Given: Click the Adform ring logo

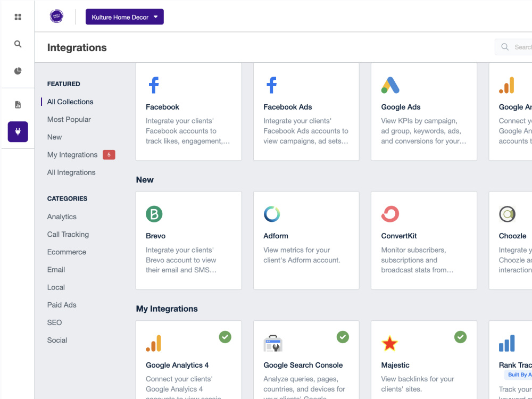Looking at the screenshot, I should [x=272, y=214].
